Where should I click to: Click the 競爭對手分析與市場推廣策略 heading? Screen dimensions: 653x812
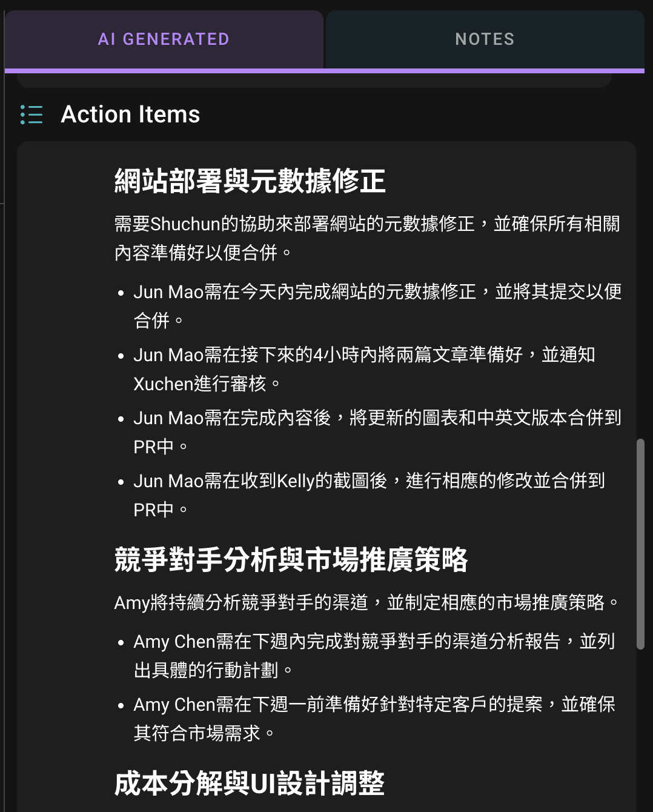pyautogui.click(x=291, y=559)
